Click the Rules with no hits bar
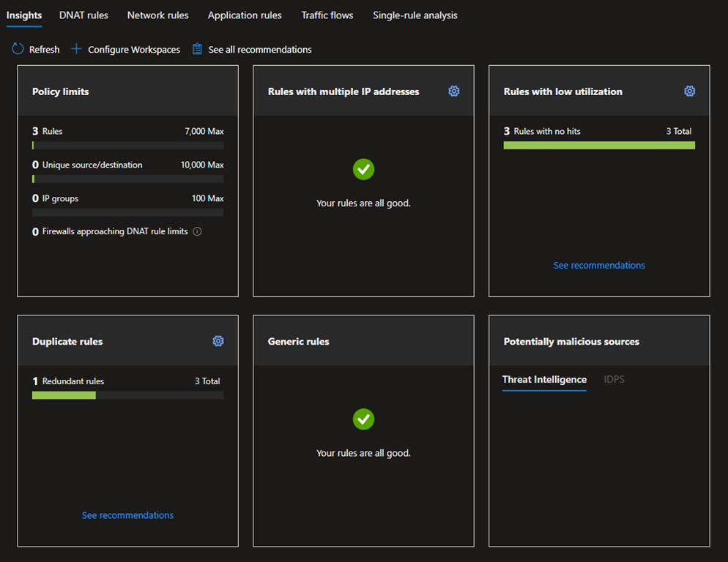Image resolution: width=728 pixels, height=562 pixels. [x=599, y=146]
